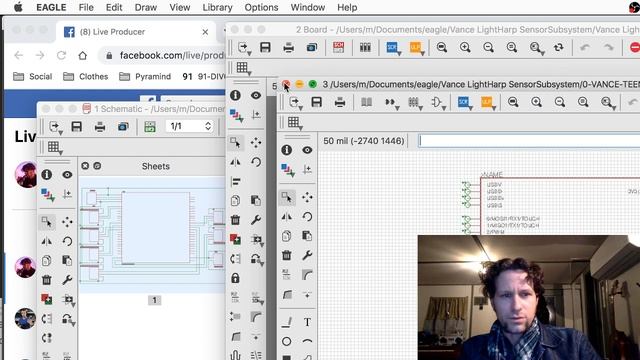Run script dropdown in Library window

[x=464, y=102]
